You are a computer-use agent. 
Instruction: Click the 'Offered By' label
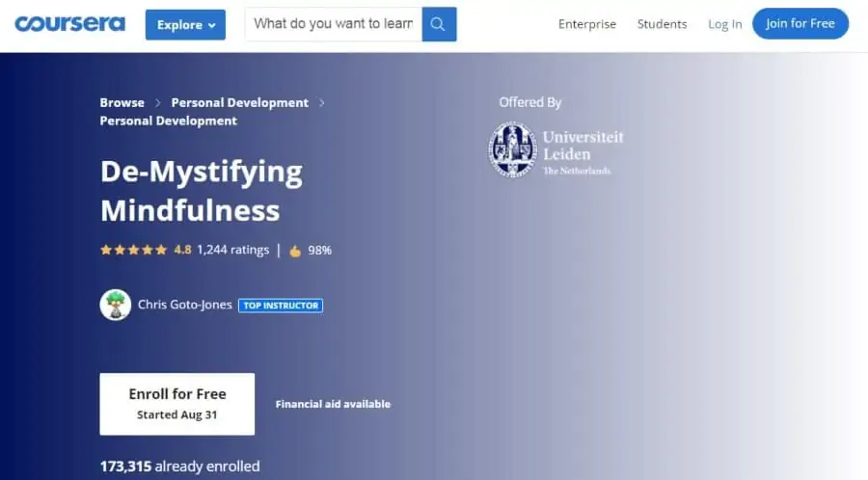coord(529,102)
